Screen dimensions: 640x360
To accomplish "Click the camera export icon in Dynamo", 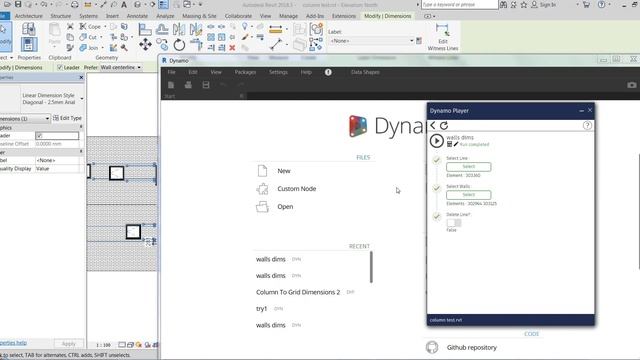I will pyautogui.click(x=632, y=85).
